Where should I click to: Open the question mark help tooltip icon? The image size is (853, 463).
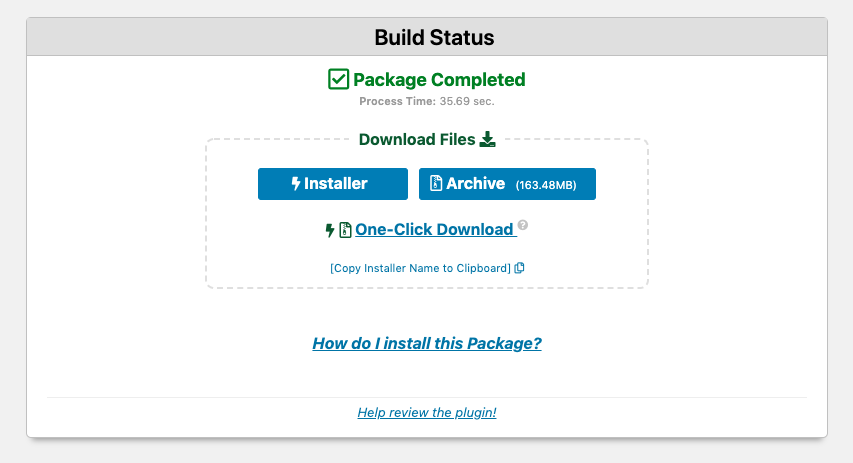(x=523, y=225)
